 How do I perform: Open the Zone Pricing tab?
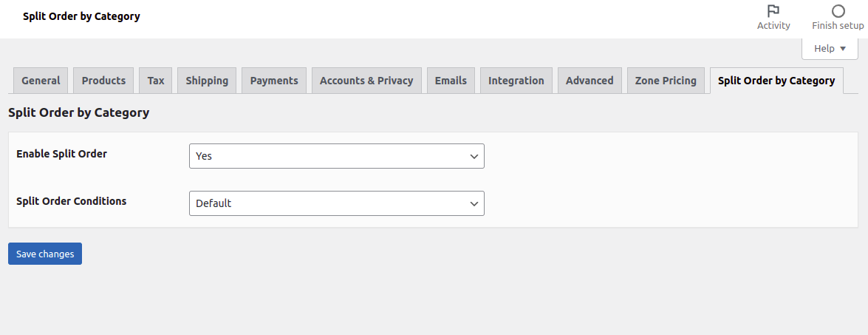click(x=666, y=81)
